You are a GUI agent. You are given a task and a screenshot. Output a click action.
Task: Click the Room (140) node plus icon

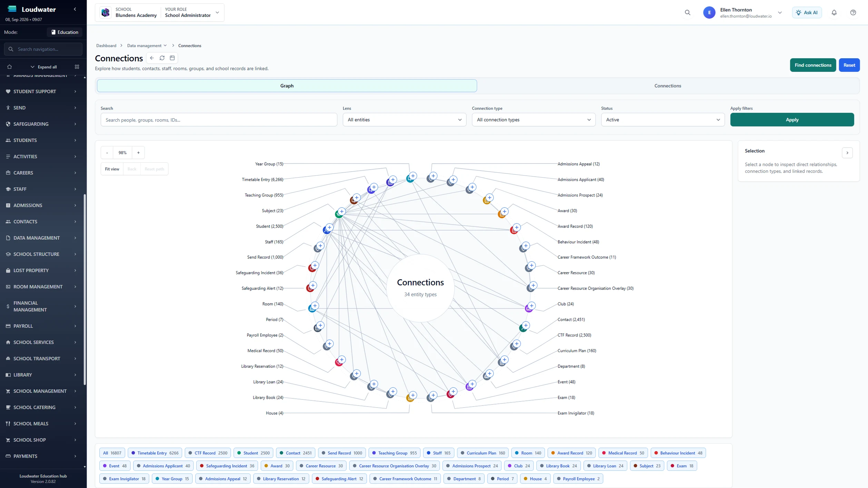(x=315, y=306)
